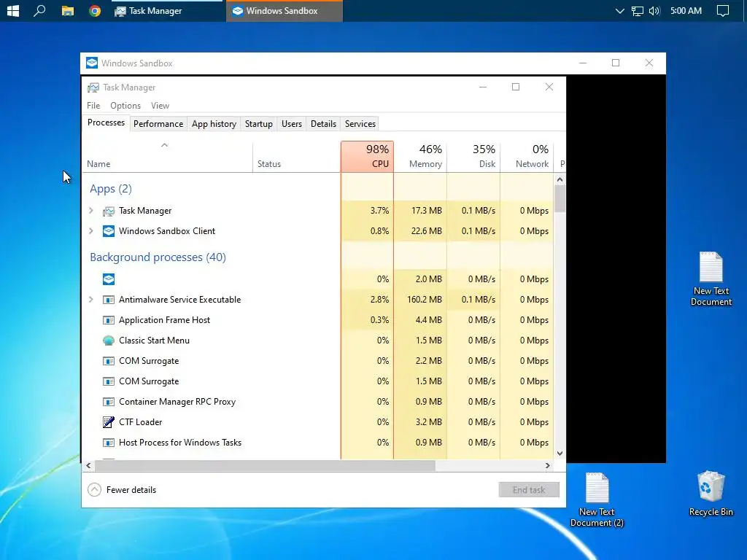Click the 160.2 MB memory value
The width and height of the screenshot is (747, 560).
[425, 300]
